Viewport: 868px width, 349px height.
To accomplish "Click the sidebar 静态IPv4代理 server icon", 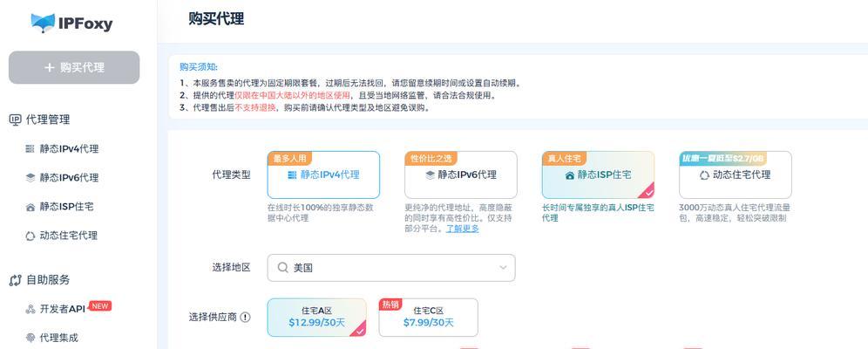I will (30, 149).
